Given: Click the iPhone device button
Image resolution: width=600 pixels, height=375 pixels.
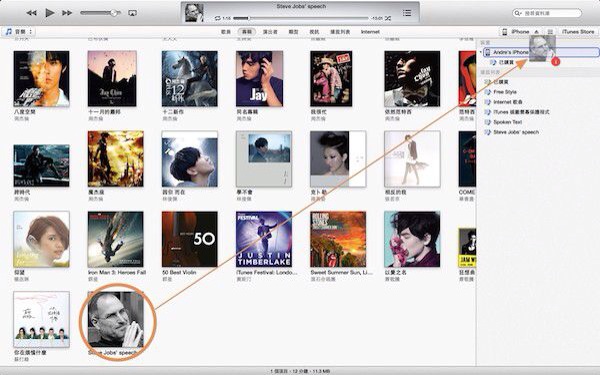Looking at the screenshot, I should point(516,32).
